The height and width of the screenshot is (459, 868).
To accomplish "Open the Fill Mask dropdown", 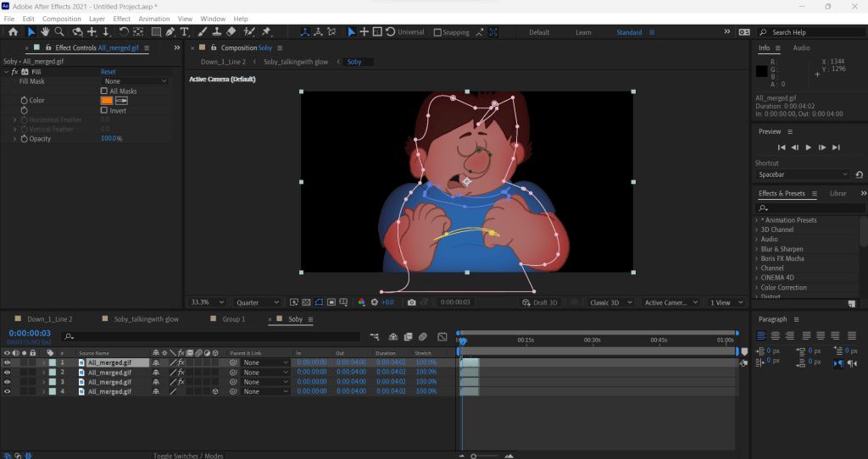I will tap(136, 81).
